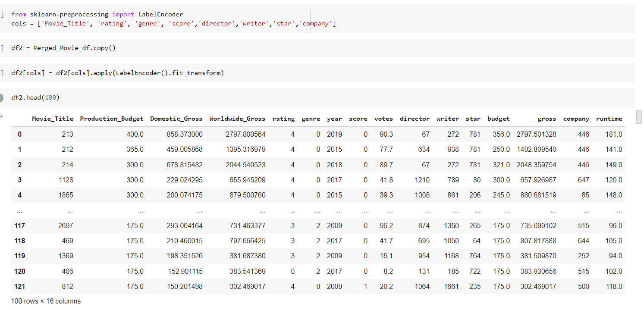
Task: Select row index 119
Action: pyautogui.click(x=20, y=256)
